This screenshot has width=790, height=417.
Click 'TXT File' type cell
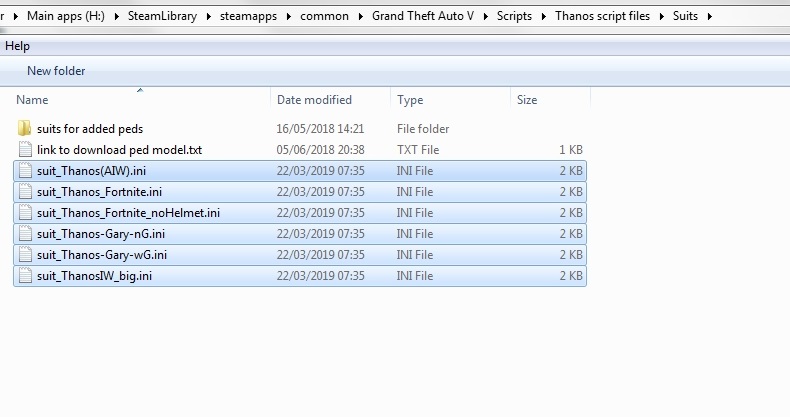click(x=418, y=150)
